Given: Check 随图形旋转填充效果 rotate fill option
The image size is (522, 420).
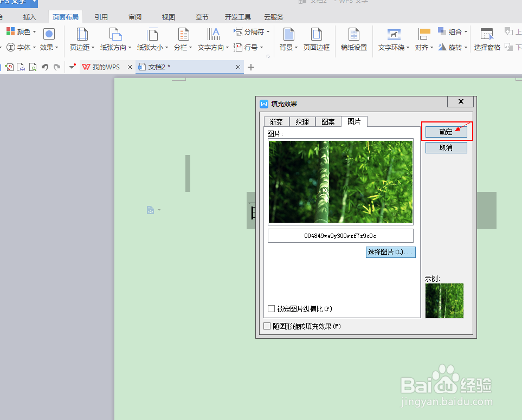Looking at the screenshot, I should pos(266,326).
